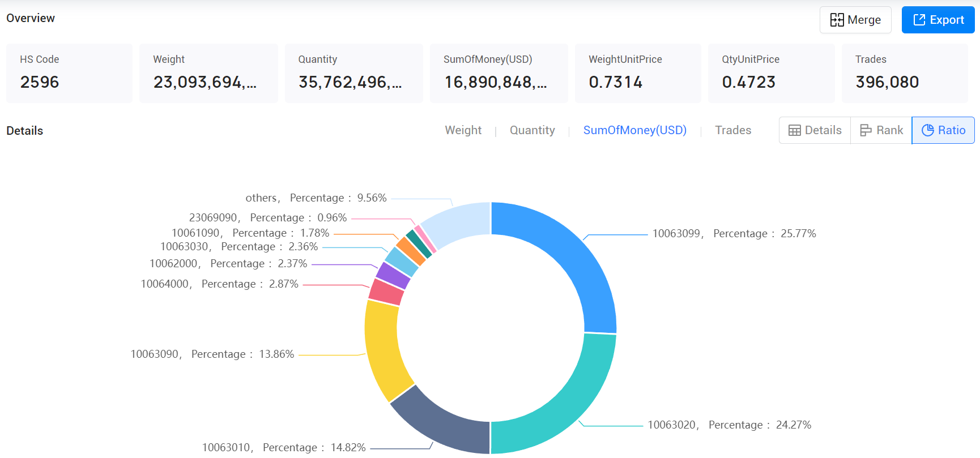Click the 10063099 percentage 25.77% label
Screen dimensions: 980x458
pyautogui.click(x=734, y=233)
